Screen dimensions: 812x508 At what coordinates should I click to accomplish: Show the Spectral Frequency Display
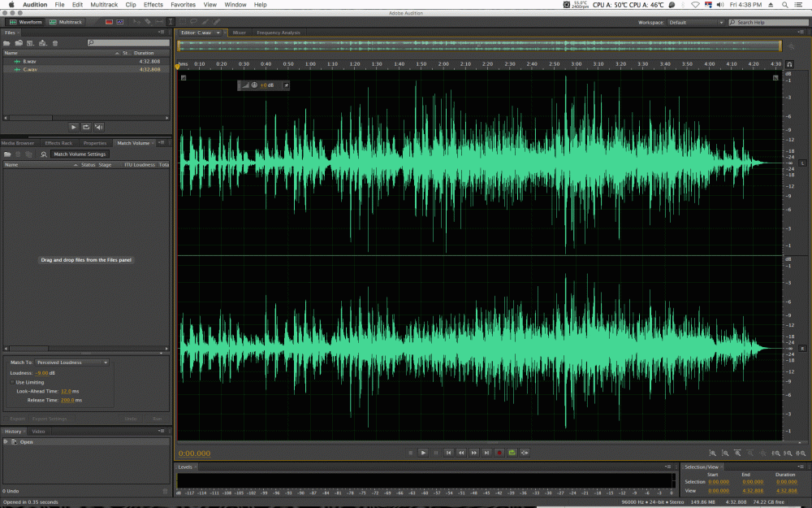point(109,22)
